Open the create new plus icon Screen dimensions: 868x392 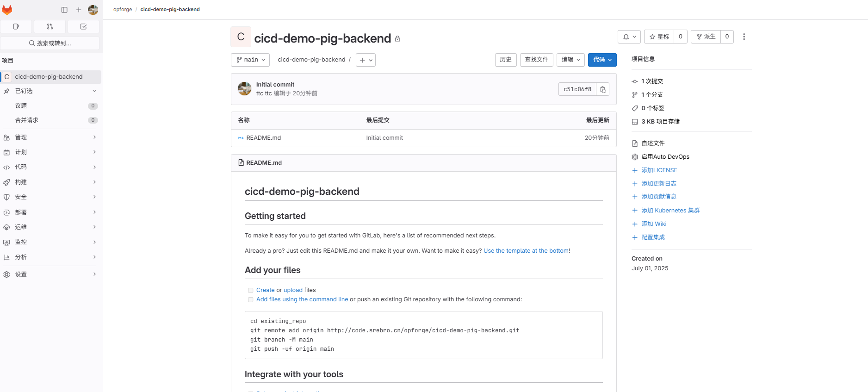pyautogui.click(x=79, y=10)
